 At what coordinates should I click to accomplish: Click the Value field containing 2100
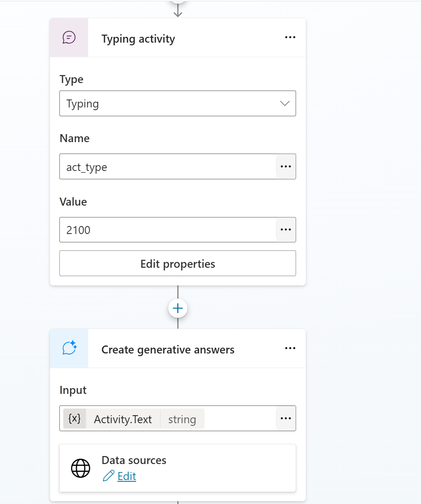click(167, 230)
